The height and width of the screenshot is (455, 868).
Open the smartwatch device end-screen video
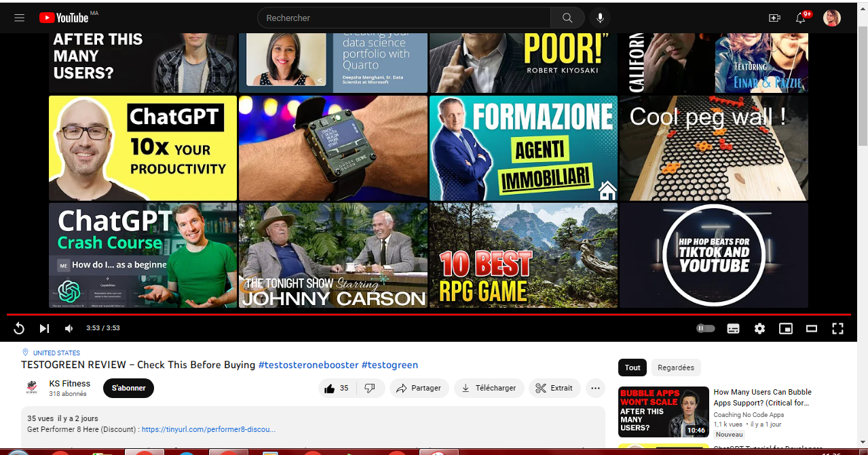tap(333, 148)
